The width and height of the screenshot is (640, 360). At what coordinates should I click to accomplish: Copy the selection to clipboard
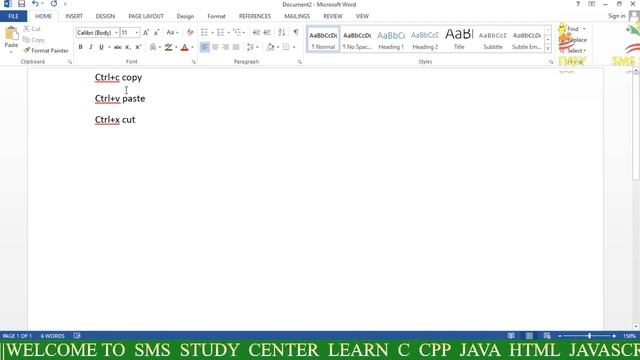pyautogui.click(x=34, y=40)
